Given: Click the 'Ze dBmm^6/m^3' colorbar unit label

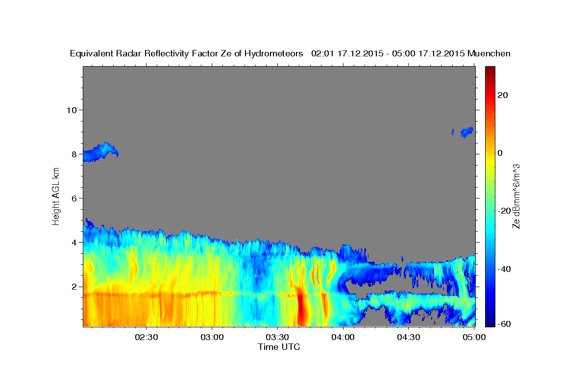Looking at the screenshot, I should point(516,196).
